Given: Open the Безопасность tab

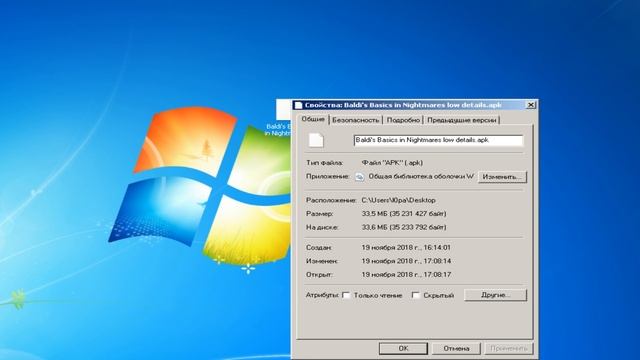Looking at the screenshot, I should (356, 120).
